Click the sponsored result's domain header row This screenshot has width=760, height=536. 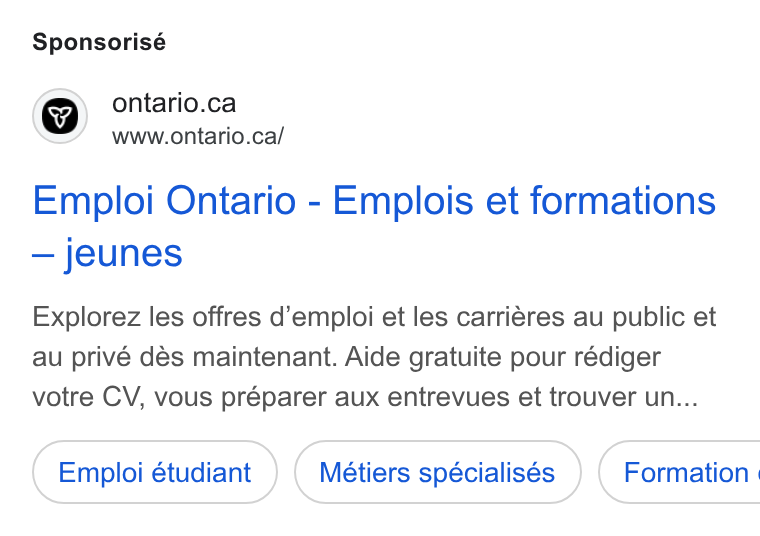point(158,117)
